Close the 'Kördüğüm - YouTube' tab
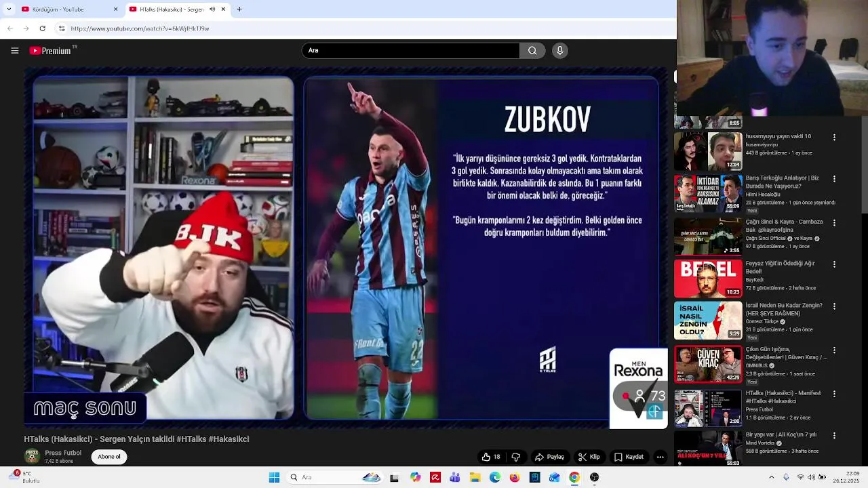868x488 pixels. 115,9
